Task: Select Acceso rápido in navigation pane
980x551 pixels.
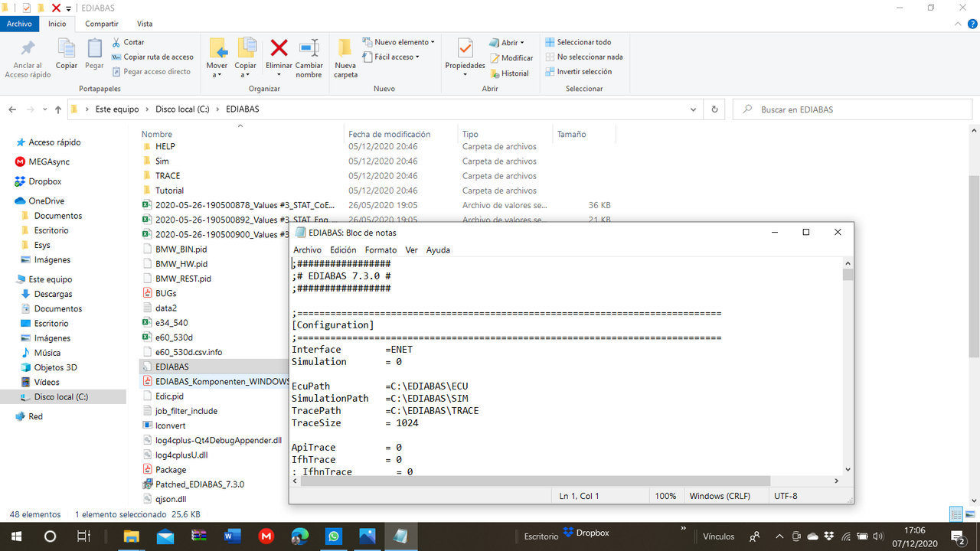Action: (54, 142)
